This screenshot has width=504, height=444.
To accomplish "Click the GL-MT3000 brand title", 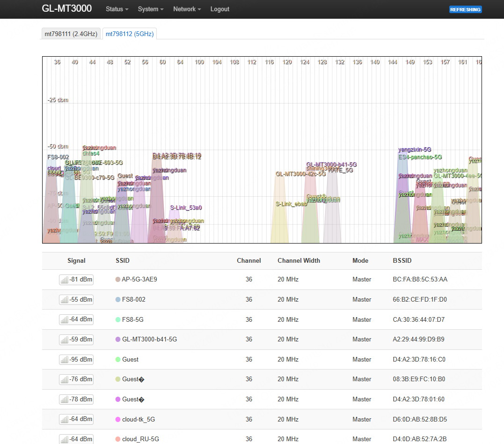I will (67, 9).
